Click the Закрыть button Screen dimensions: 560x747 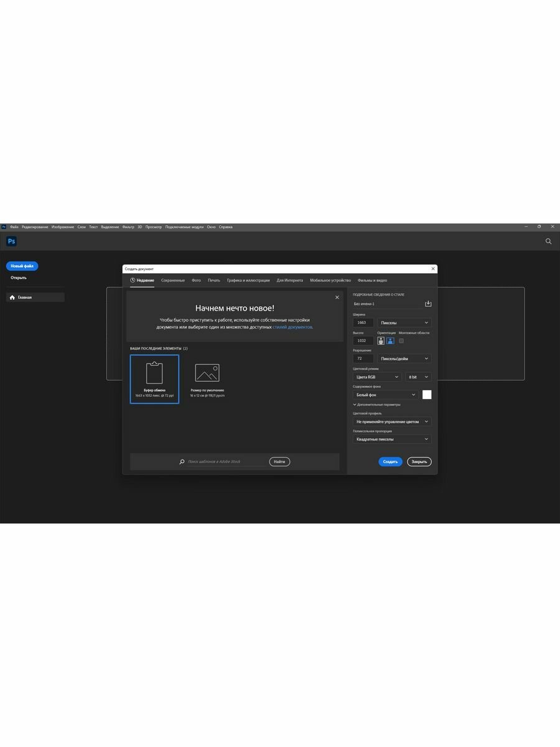pos(419,462)
